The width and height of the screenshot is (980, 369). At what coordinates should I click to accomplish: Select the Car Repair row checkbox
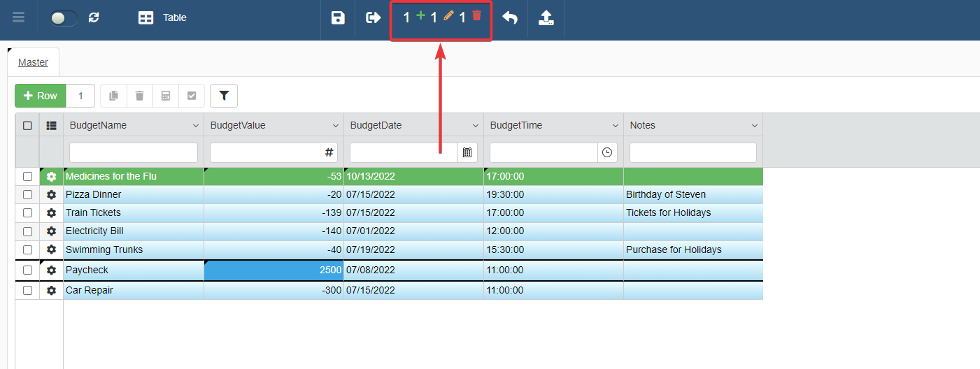(27, 291)
